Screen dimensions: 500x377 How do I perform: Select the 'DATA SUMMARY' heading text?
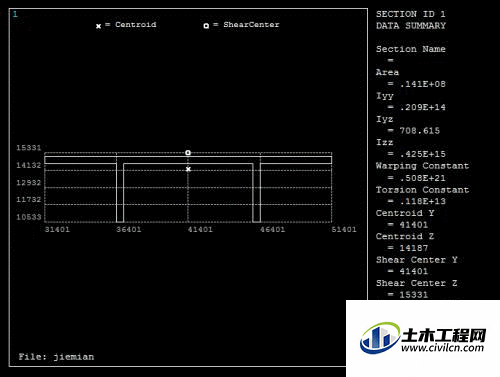(411, 26)
